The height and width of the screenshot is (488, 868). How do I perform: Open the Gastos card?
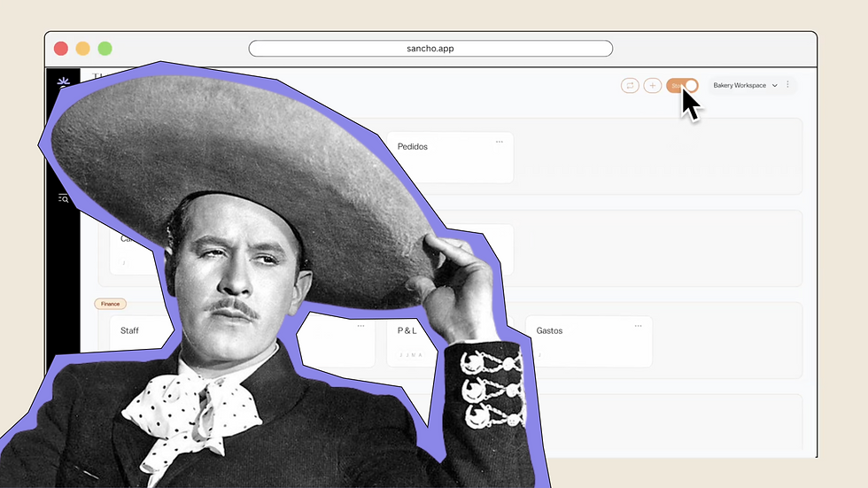click(x=588, y=341)
